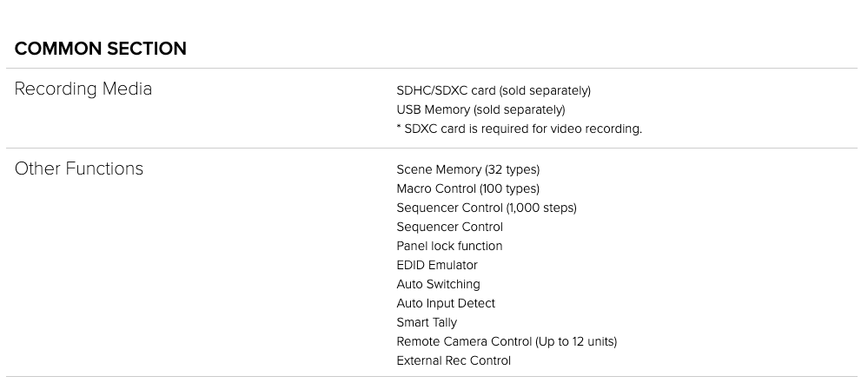Screen dimensions: 868x383
Task: Click the Auto Switching text
Action: (x=439, y=284)
